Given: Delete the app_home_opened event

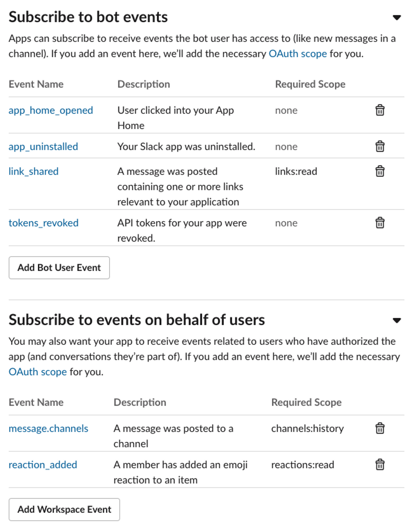Looking at the screenshot, I should pos(380,110).
